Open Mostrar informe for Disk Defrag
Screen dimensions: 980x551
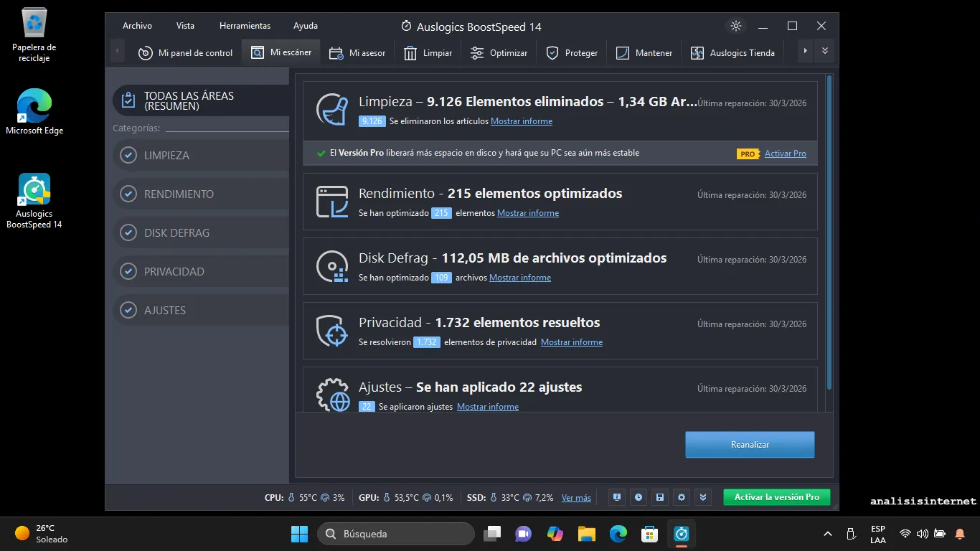pyautogui.click(x=520, y=278)
